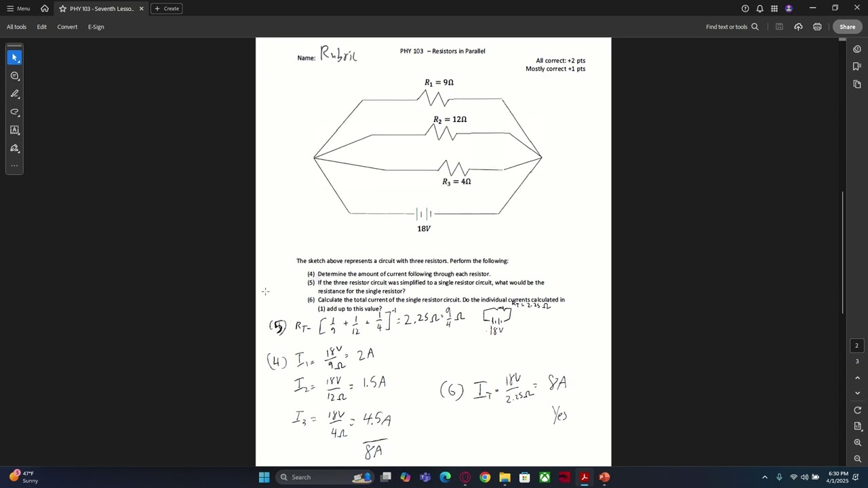The image size is (868, 488).
Task: Open the hamburger Menu
Action: click(18, 9)
